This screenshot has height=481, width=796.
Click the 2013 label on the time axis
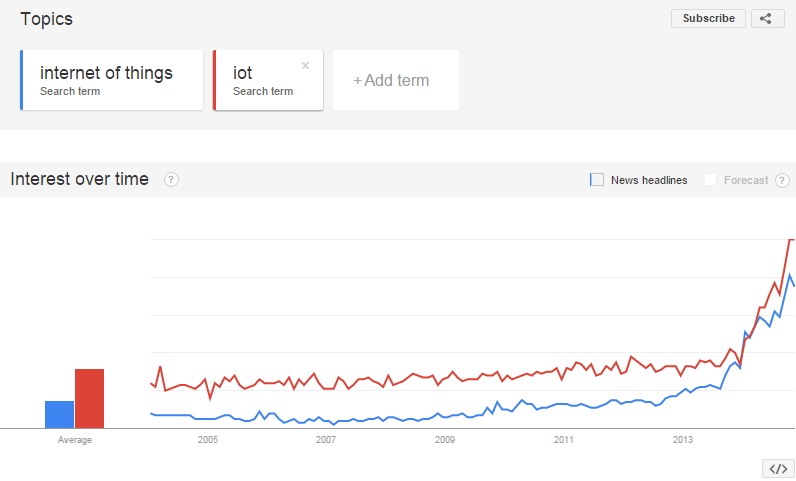point(683,440)
